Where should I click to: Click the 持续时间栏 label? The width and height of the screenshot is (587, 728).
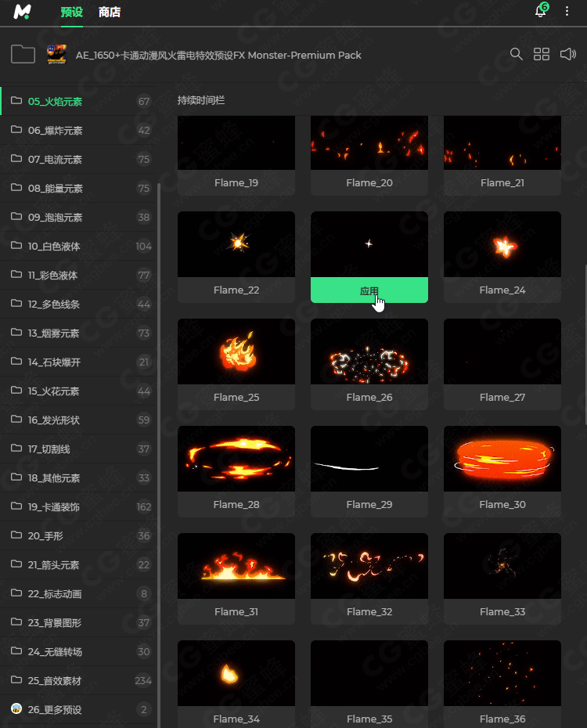[201, 100]
